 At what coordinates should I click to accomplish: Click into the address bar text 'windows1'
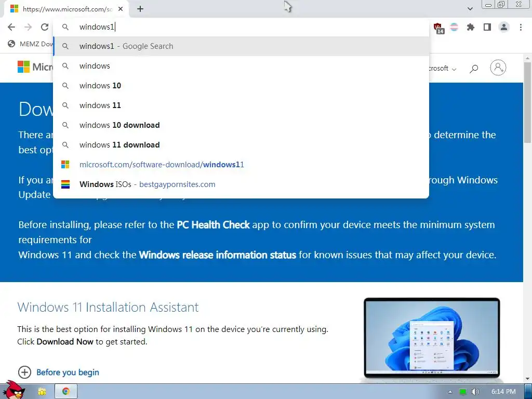(x=97, y=27)
